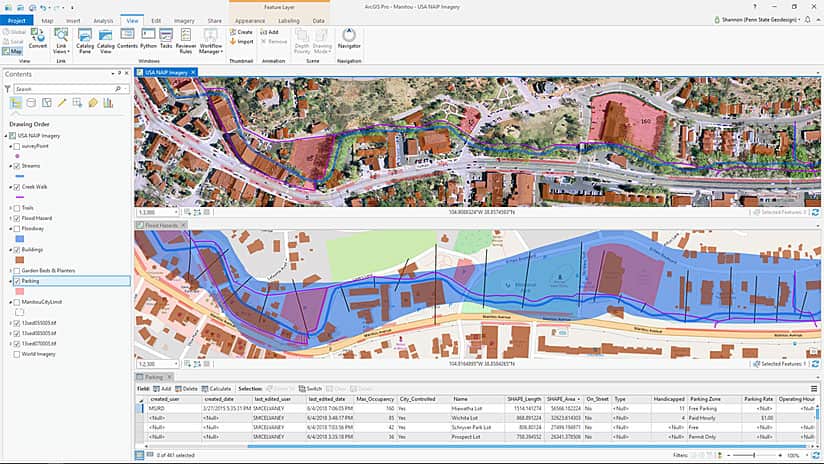The height and width of the screenshot is (464, 824).
Task: Switch to the Share ribbon tab
Action: [x=214, y=20]
